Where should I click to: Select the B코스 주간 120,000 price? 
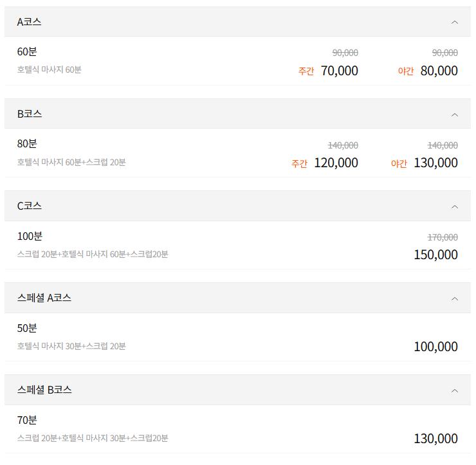tap(336, 163)
